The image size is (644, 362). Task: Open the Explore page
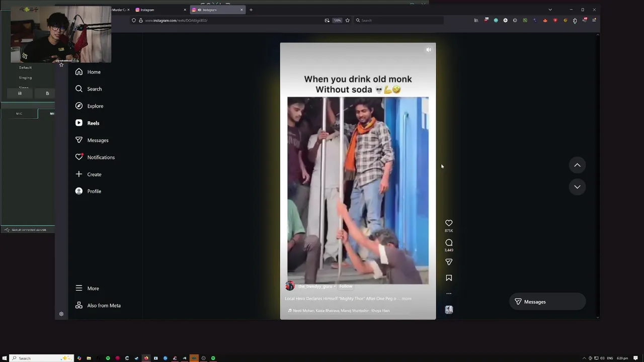tap(89, 106)
